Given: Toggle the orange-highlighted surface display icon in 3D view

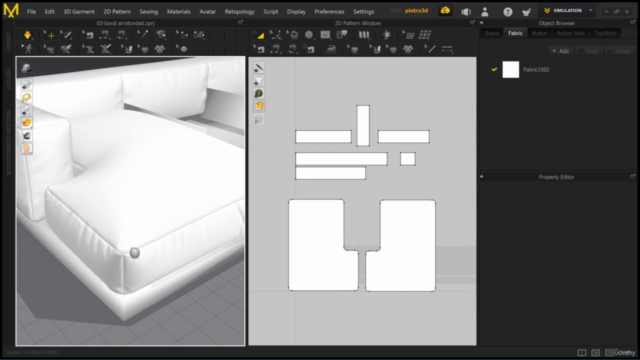Looking at the screenshot, I should (x=27, y=122).
